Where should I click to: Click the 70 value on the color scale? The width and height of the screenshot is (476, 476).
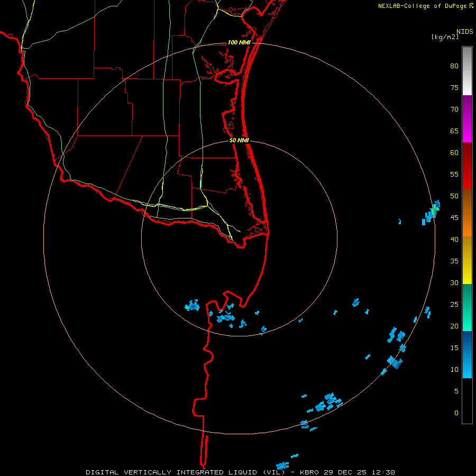pos(454,109)
